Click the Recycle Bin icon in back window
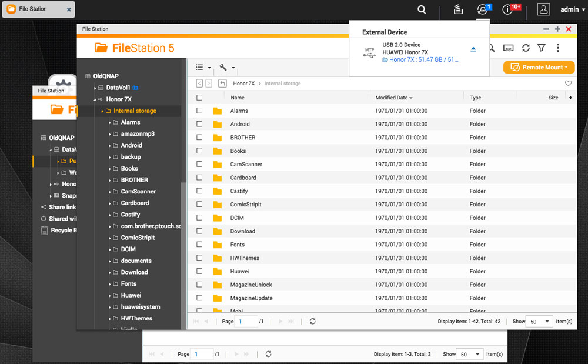This screenshot has height=364, width=588. point(44,230)
